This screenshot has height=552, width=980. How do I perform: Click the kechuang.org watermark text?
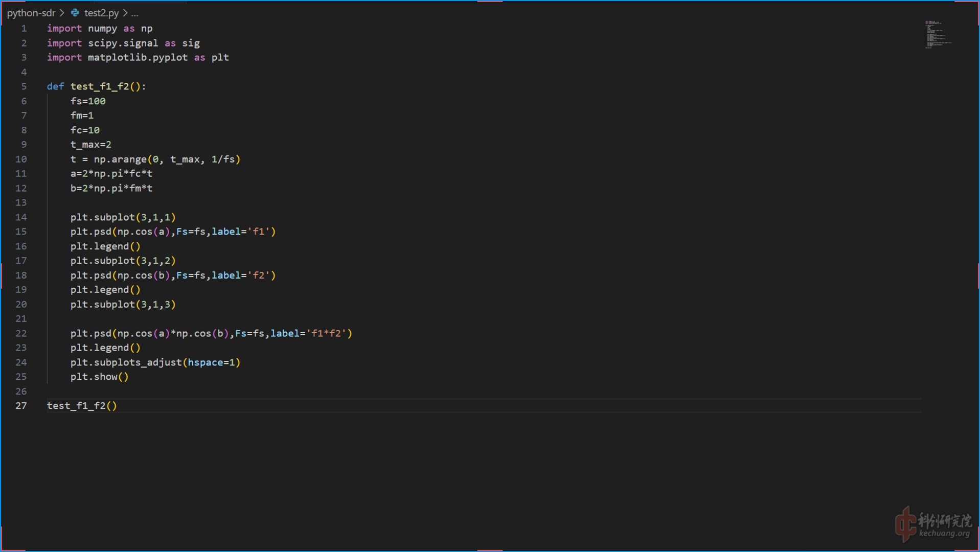944,533
